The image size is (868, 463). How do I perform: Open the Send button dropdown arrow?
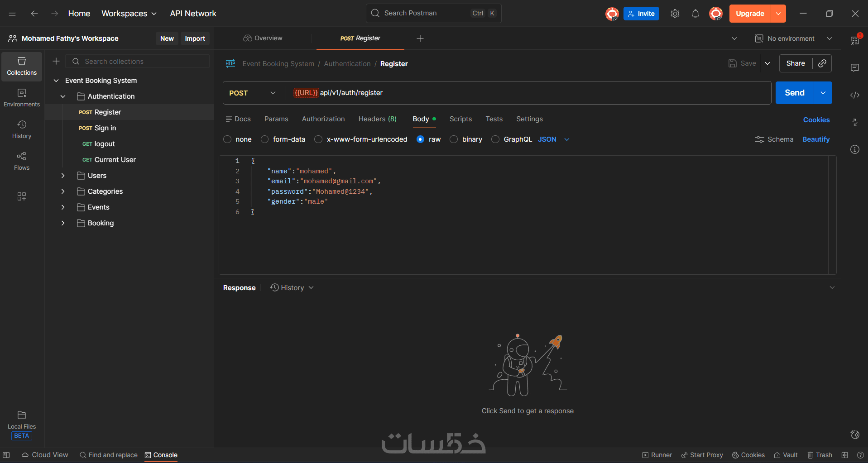[x=823, y=93]
